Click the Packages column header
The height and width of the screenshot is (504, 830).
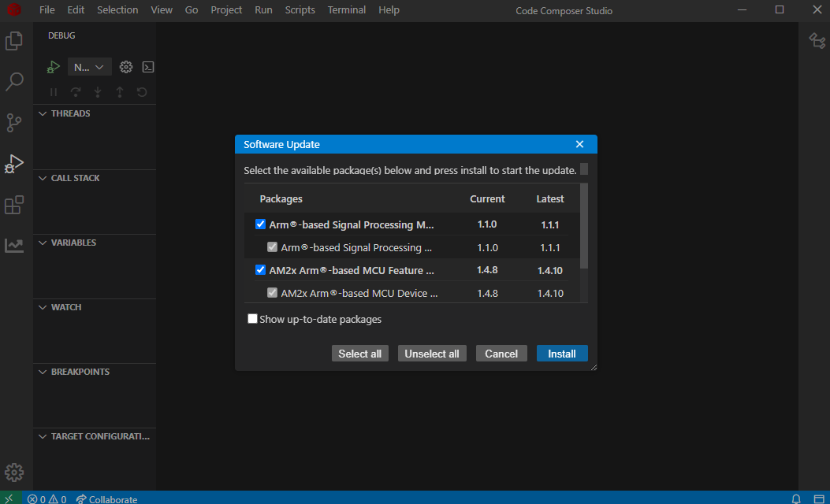tap(281, 199)
